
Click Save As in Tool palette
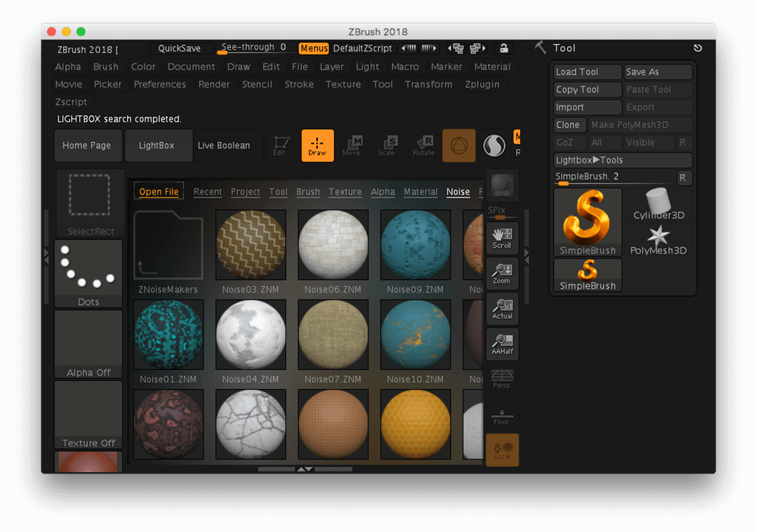pos(658,72)
